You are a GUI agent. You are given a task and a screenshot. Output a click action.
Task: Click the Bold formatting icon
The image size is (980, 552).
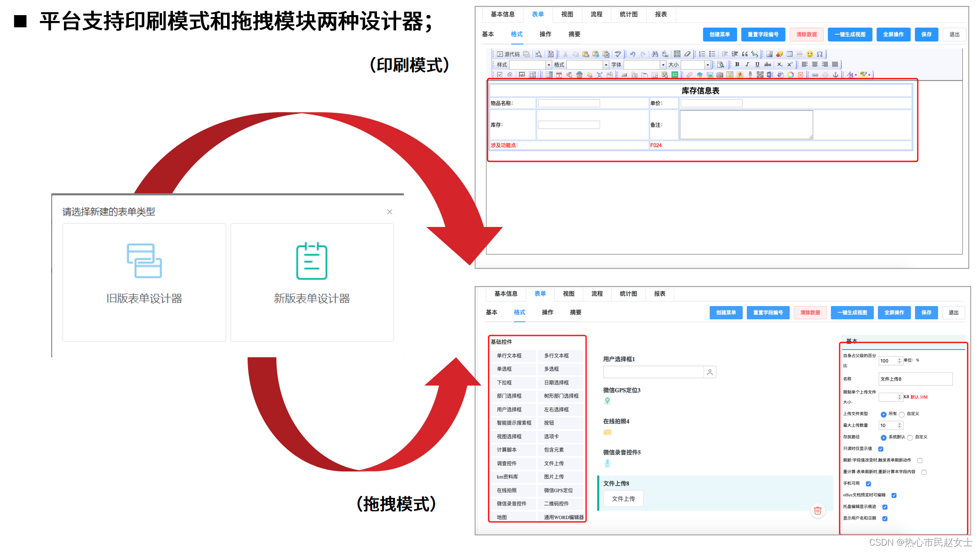pos(737,64)
